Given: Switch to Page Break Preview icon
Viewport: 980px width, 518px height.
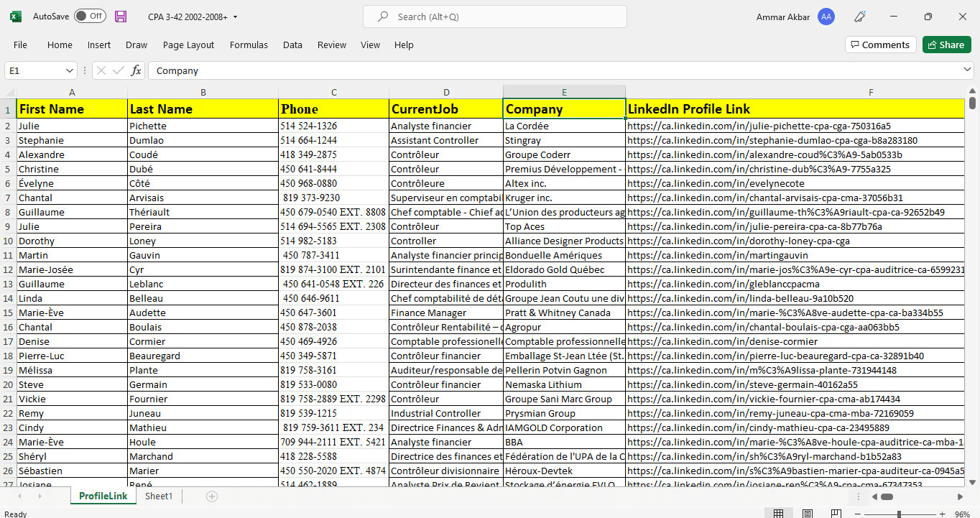Looking at the screenshot, I should tap(837, 514).
